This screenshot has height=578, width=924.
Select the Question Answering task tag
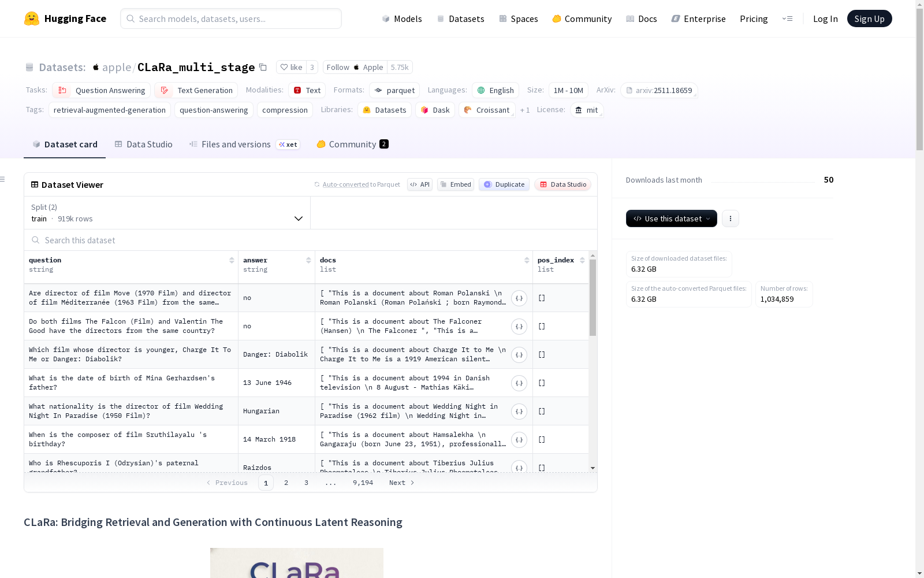point(102,90)
